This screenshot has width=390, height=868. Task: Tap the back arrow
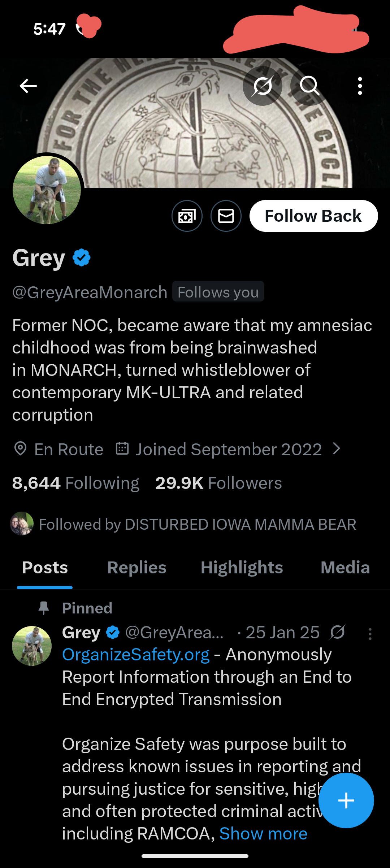coord(28,86)
